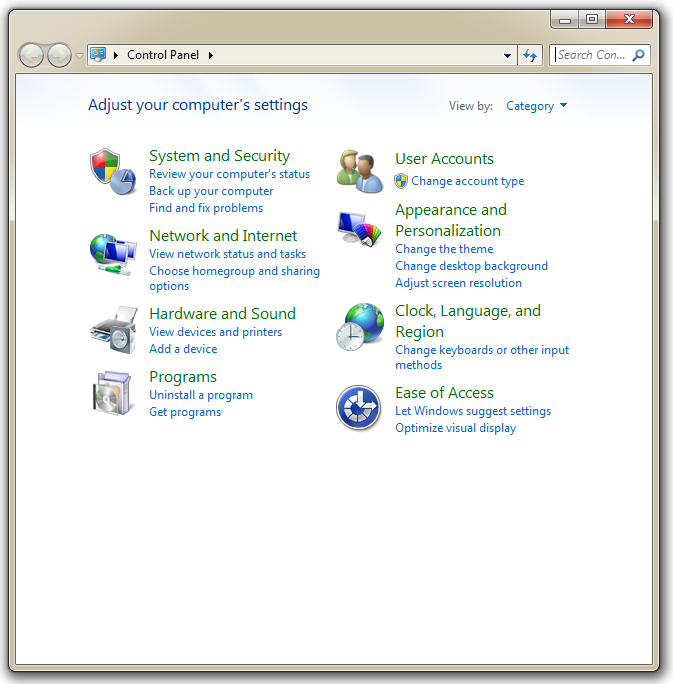Click the Search Control Panel input field
673x684 pixels.
tap(592, 55)
